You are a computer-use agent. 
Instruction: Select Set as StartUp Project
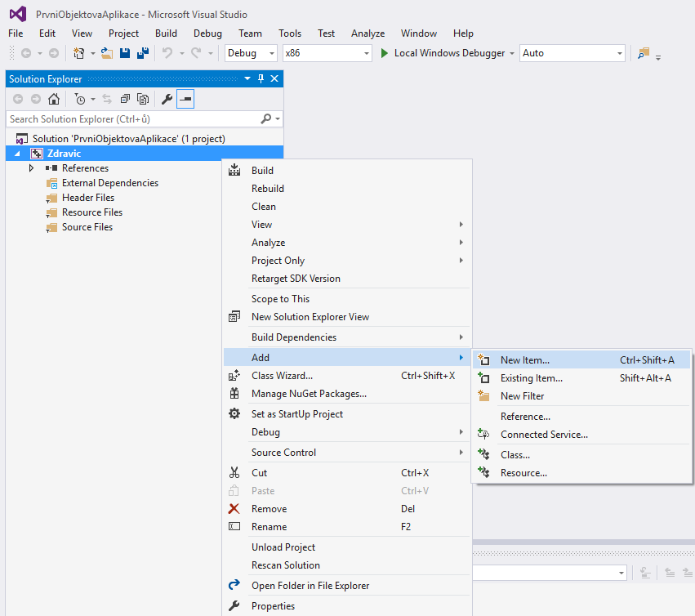click(347, 413)
